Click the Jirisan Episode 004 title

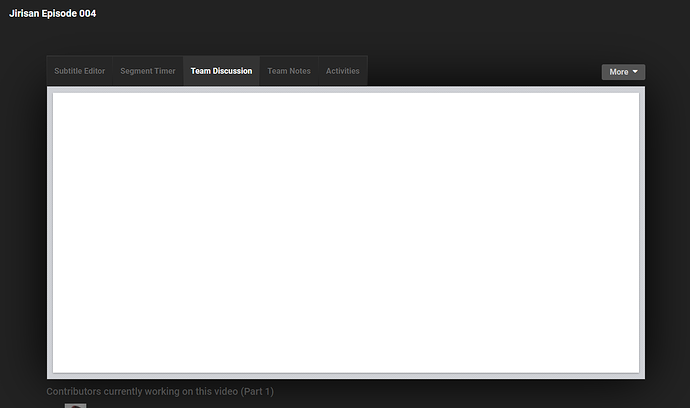point(53,14)
